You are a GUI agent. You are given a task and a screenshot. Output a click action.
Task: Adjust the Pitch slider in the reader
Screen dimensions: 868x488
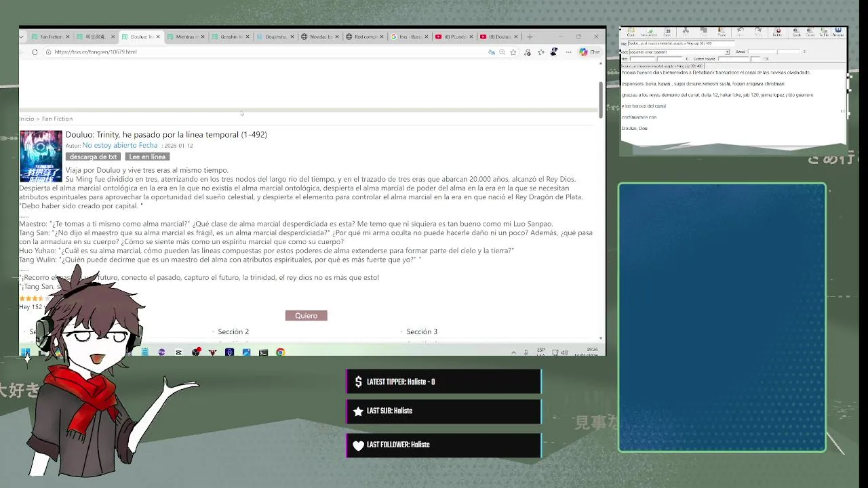coord(656,59)
